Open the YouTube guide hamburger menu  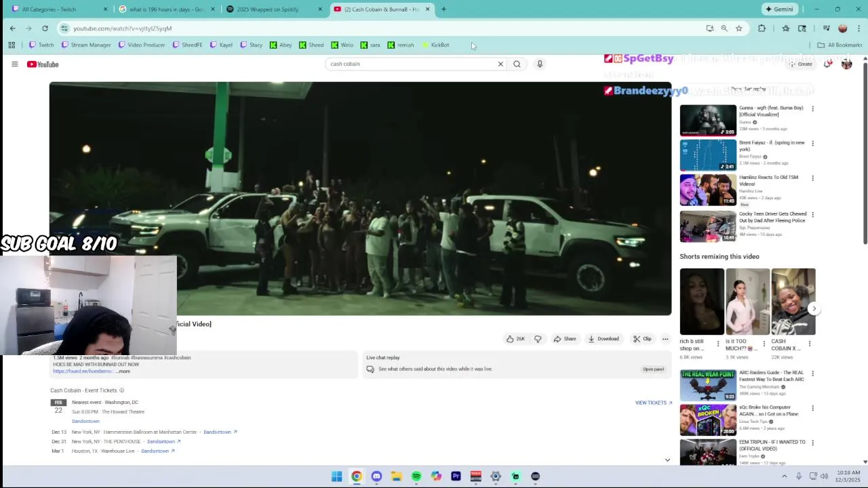coord(14,64)
